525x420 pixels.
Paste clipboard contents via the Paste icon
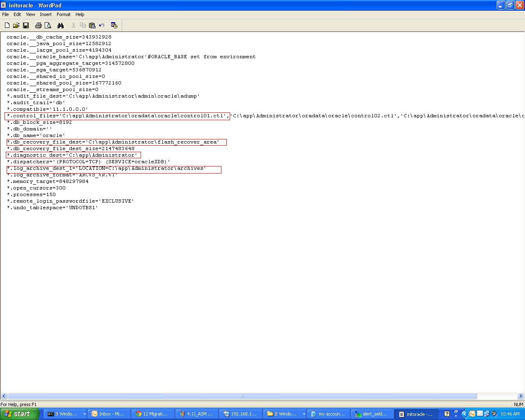tap(92, 25)
